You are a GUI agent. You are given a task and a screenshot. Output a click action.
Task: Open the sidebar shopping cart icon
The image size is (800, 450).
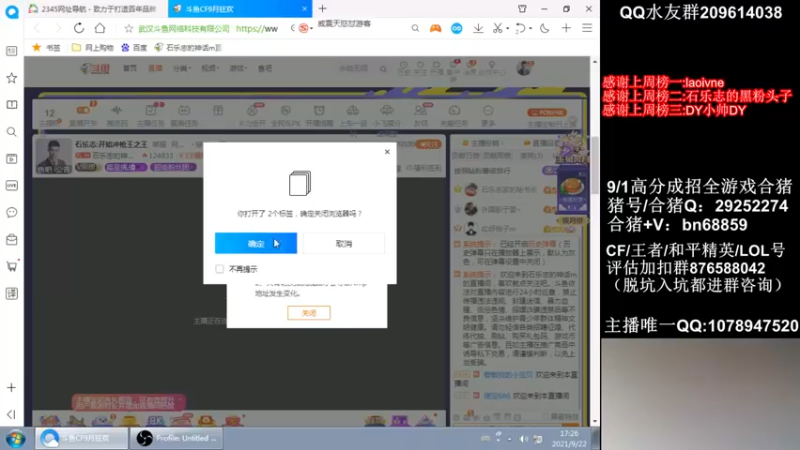point(11,266)
